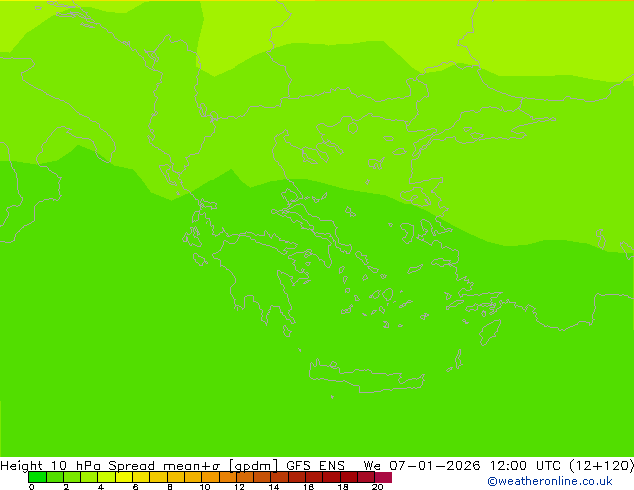Click the '(12+120)' forecast step text

pos(602,466)
